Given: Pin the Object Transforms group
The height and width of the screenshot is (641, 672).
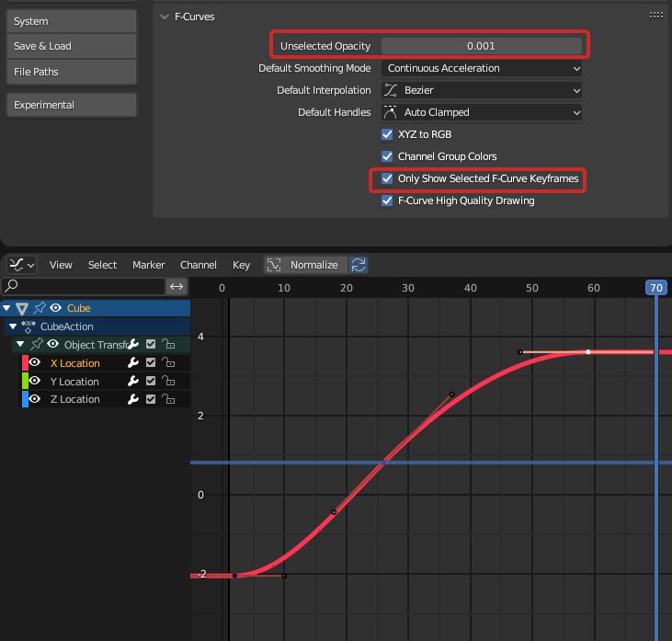Looking at the screenshot, I should point(37,344).
